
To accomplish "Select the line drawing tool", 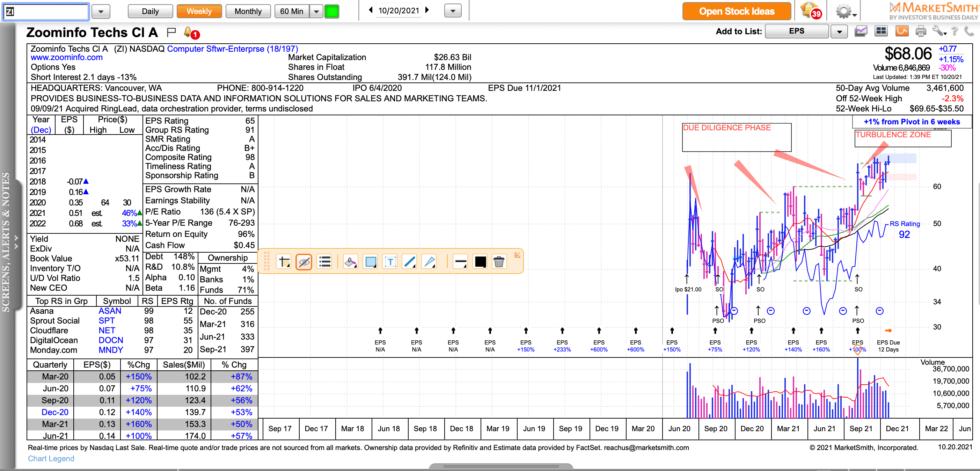I will [409, 262].
